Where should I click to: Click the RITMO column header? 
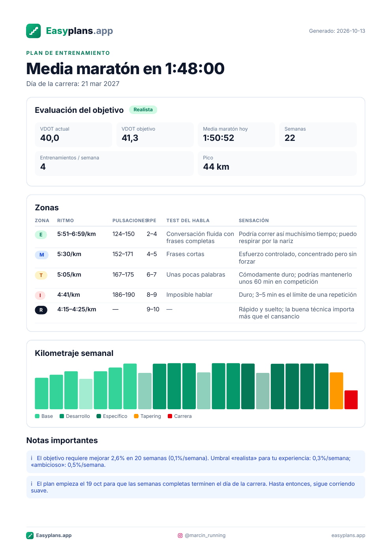(66, 221)
